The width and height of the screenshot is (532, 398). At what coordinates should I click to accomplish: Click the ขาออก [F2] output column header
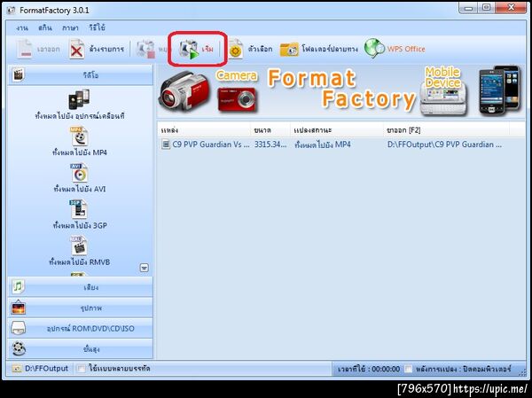tap(447, 130)
